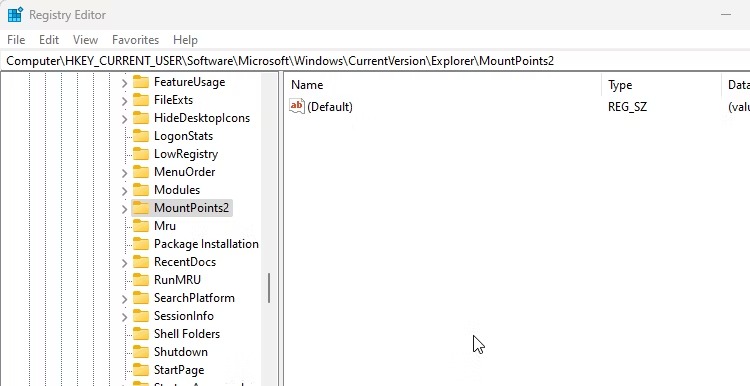
Task: Click the Mru folder icon
Action: [x=141, y=226]
